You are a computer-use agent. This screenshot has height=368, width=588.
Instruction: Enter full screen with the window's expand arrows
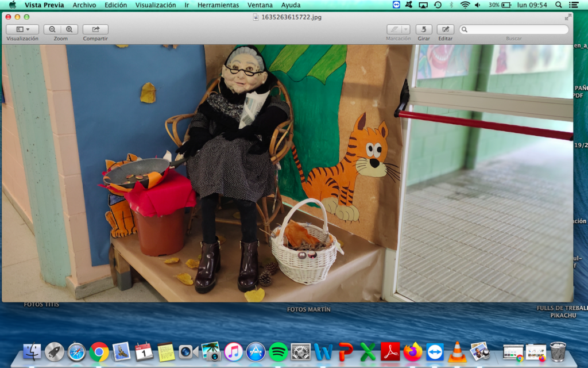(568, 17)
